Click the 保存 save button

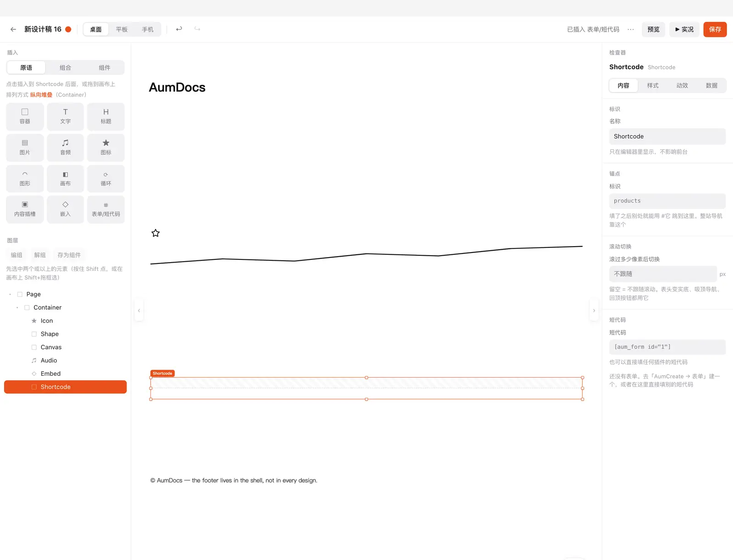tap(715, 29)
